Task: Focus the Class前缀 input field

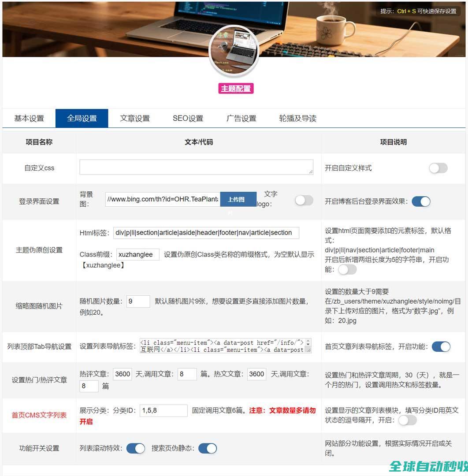Action: pyautogui.click(x=137, y=254)
